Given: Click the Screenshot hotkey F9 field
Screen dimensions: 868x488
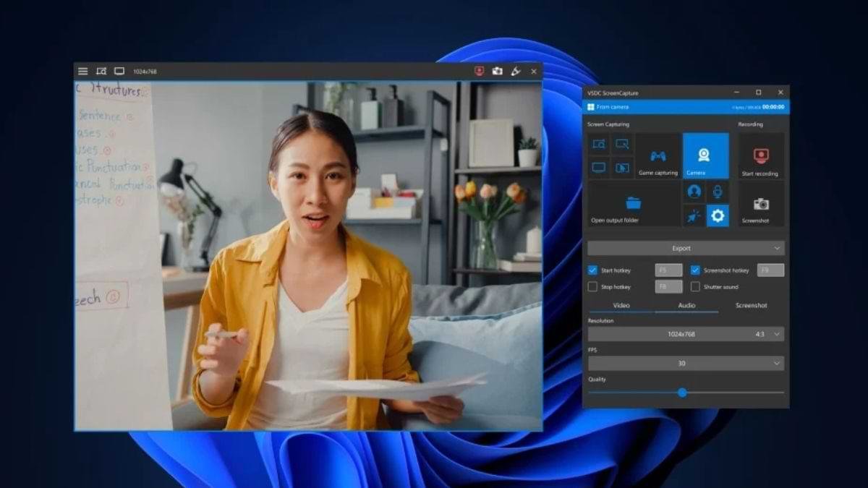Looking at the screenshot, I should pos(770,270).
